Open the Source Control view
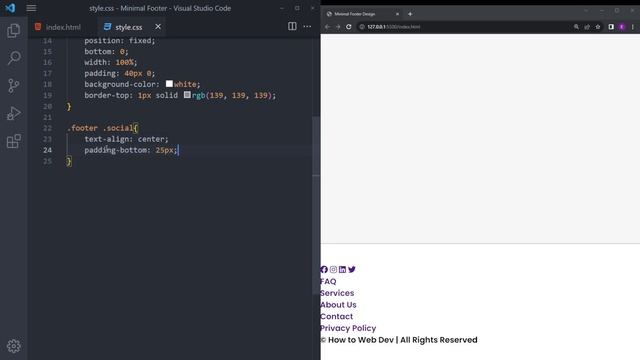The height and width of the screenshot is (360, 640). (x=13, y=86)
